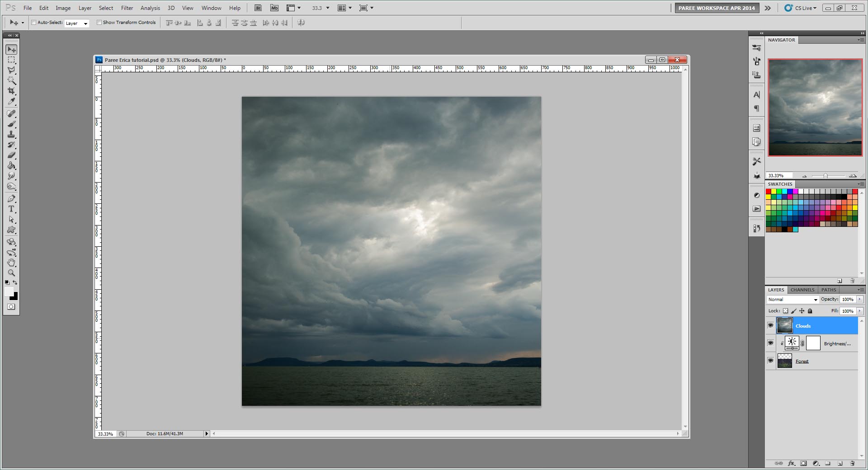Select the Zoom tool

[11, 273]
